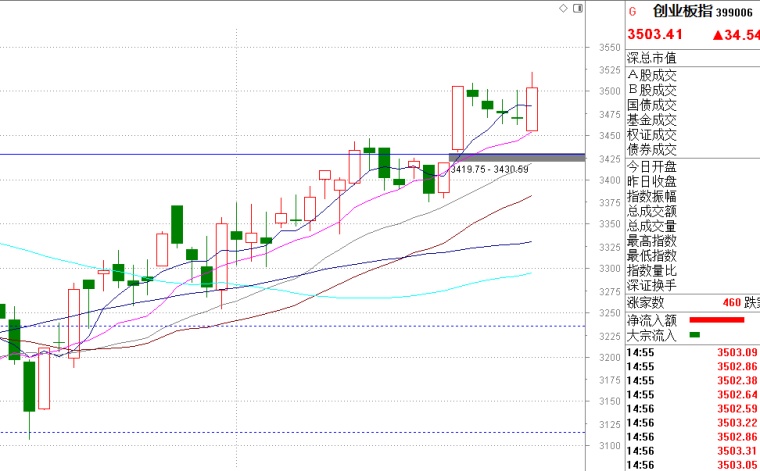Select the A股成交 row
Image resolution: width=760 pixels, height=471 pixels.
pos(652,74)
